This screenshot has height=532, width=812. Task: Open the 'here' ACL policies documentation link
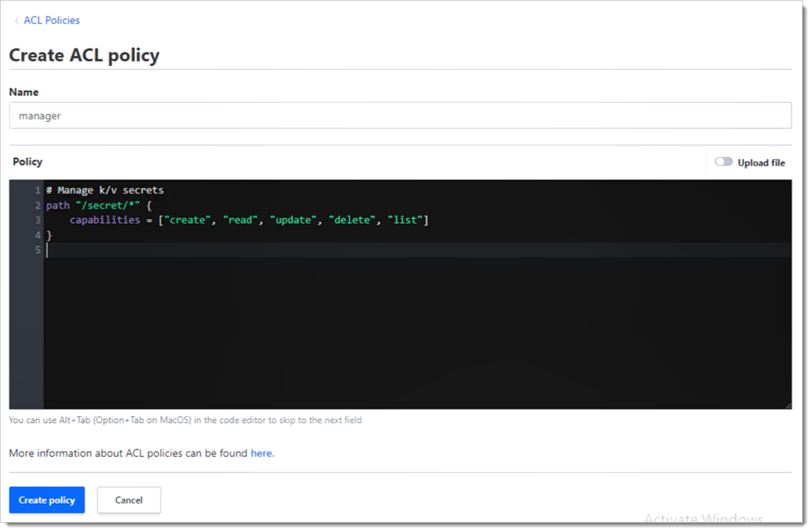[261, 454]
